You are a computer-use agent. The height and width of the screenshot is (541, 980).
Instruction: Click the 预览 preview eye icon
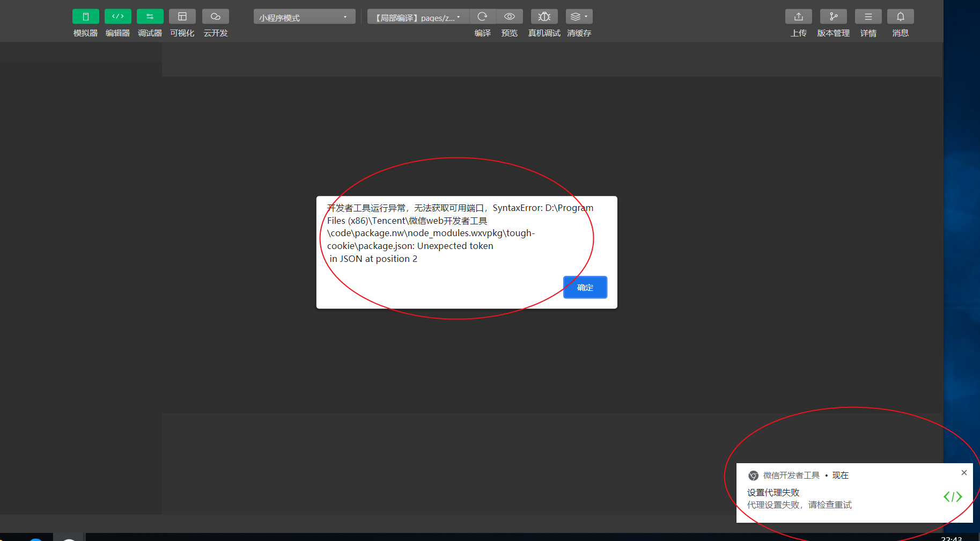point(510,17)
